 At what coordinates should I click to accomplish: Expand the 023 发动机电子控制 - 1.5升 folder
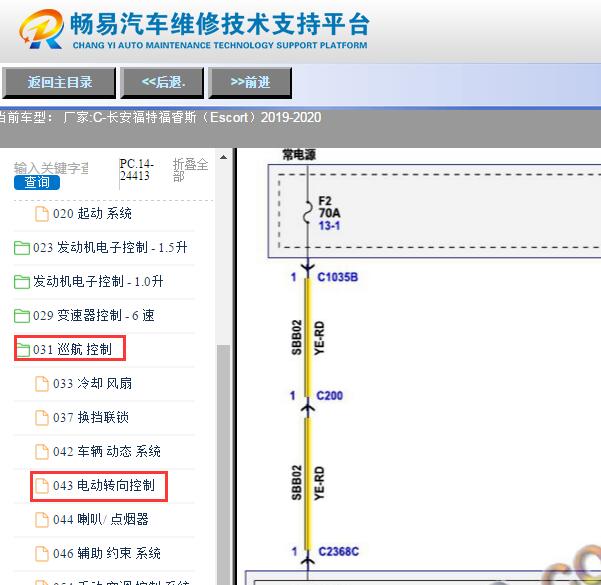coord(110,248)
